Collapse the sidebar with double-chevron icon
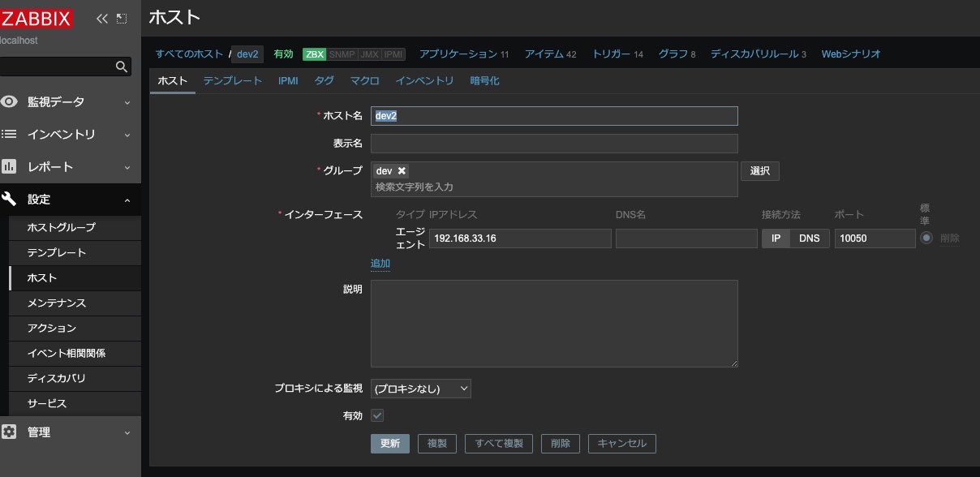 pyautogui.click(x=101, y=18)
